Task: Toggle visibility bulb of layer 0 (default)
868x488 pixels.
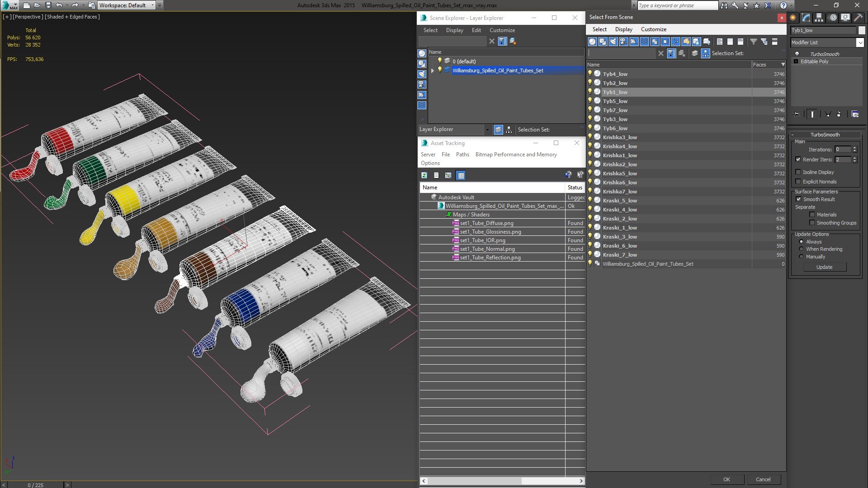Action: point(439,61)
